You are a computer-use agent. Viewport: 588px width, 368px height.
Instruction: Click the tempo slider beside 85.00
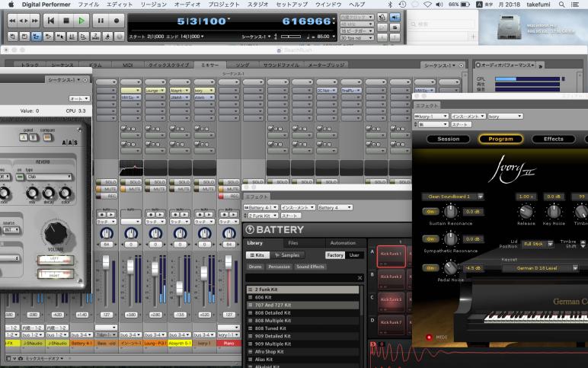click(291, 37)
